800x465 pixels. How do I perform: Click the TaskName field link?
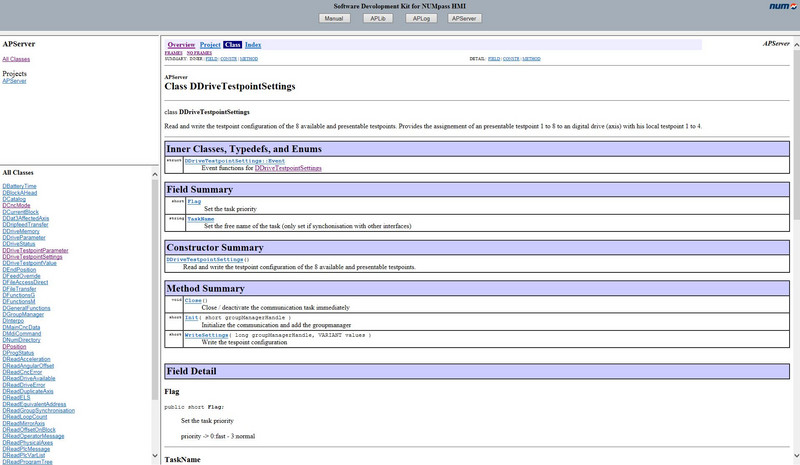click(x=200, y=218)
